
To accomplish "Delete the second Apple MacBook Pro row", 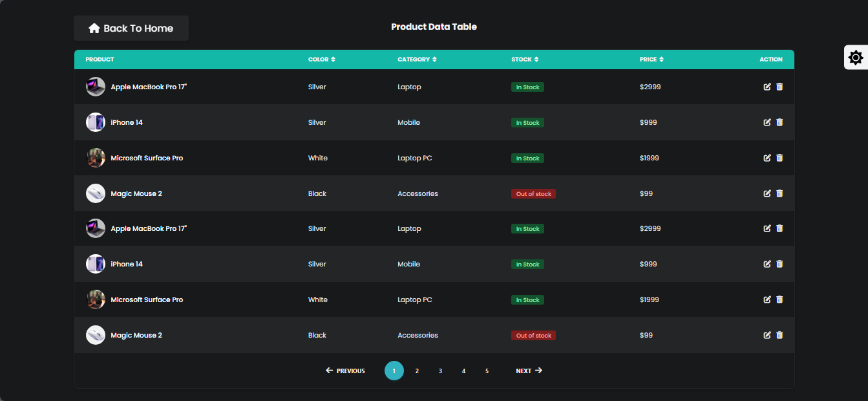I will click(779, 228).
